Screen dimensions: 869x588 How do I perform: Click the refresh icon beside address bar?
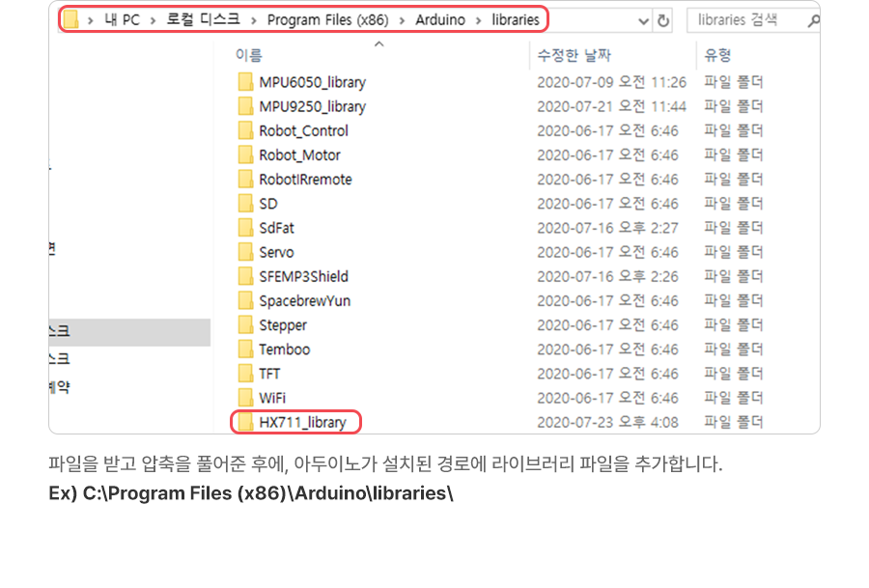pos(663,20)
